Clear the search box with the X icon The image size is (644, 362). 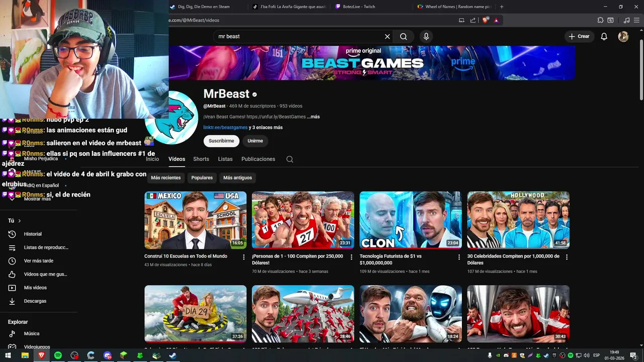[387, 37]
